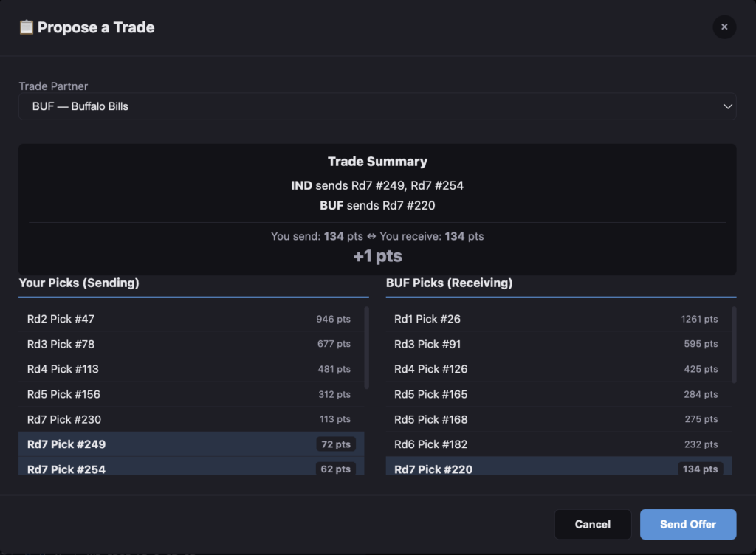Choose BUF Rd6 Pick #182
This screenshot has width=756, height=555.
556,444
